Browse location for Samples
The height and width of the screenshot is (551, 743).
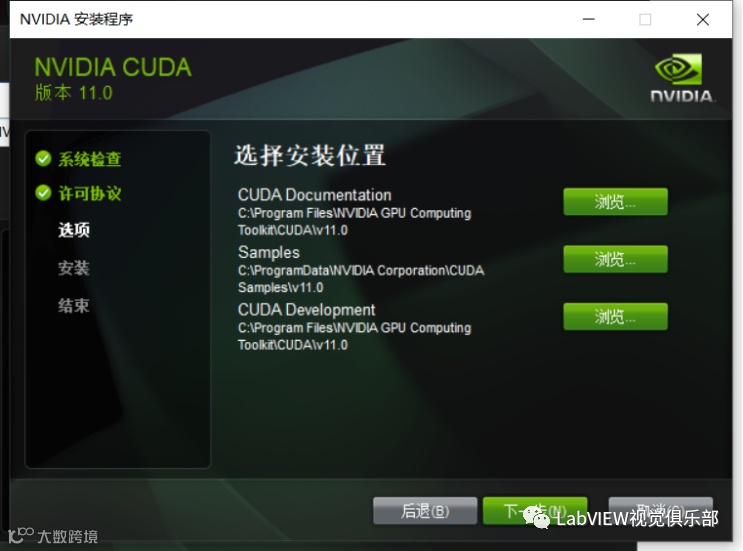point(615,259)
